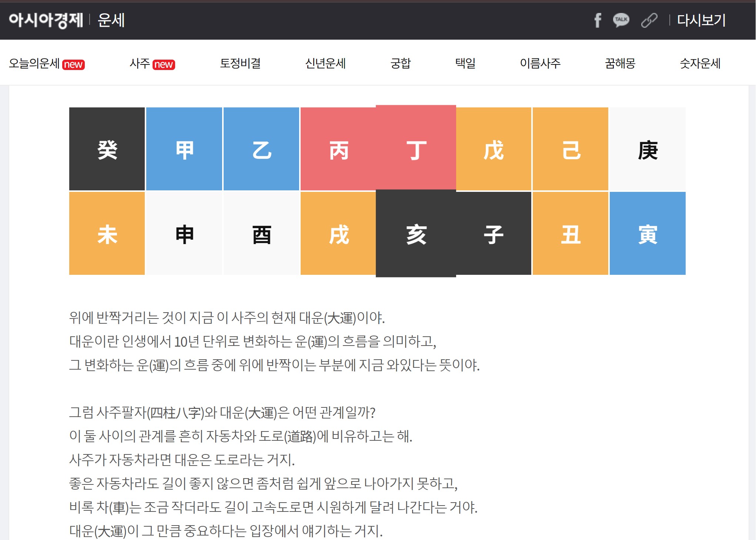Image resolution: width=756 pixels, height=540 pixels.
Task: Select the 궁합 menu item
Action: click(401, 63)
